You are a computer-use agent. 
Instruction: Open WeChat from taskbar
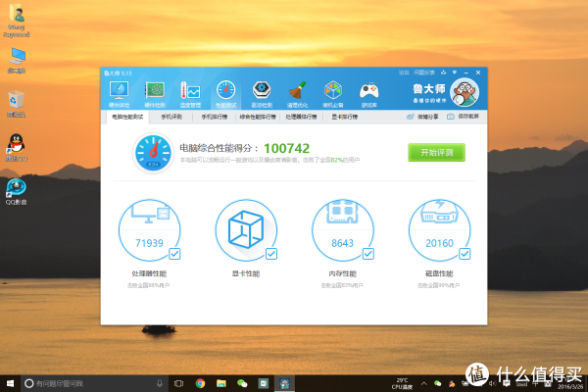coord(242,383)
